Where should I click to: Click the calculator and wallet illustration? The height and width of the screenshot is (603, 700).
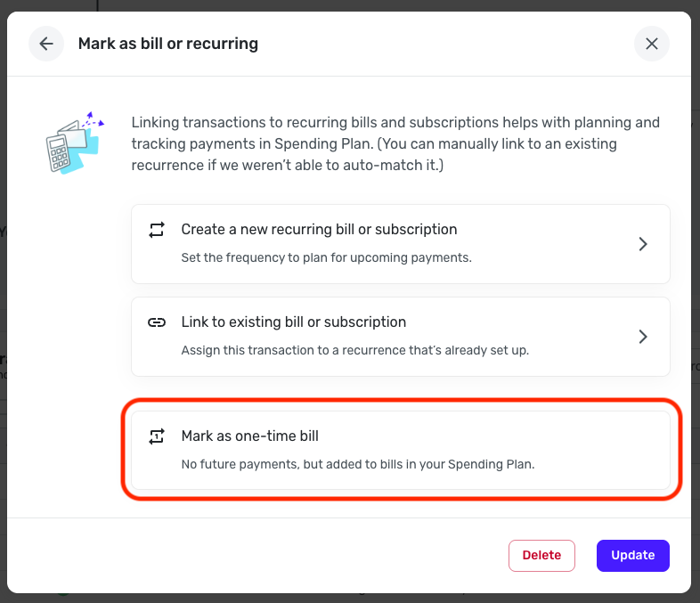[x=75, y=143]
